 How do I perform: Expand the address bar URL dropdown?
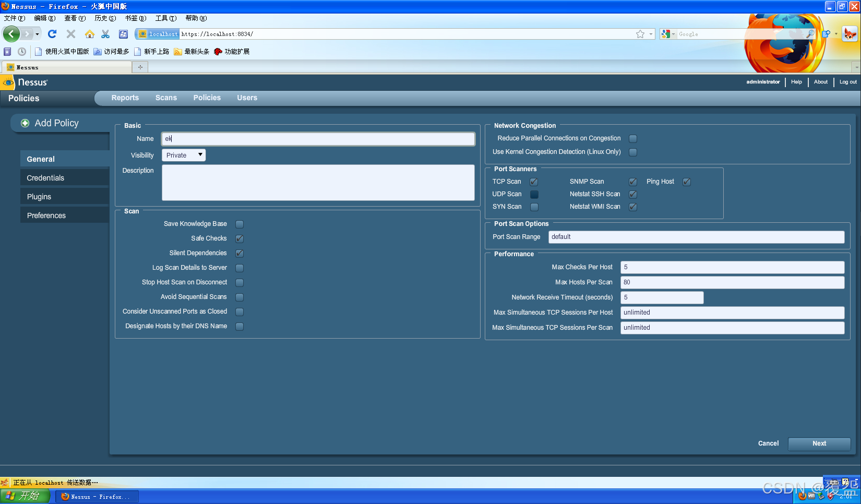[651, 34]
